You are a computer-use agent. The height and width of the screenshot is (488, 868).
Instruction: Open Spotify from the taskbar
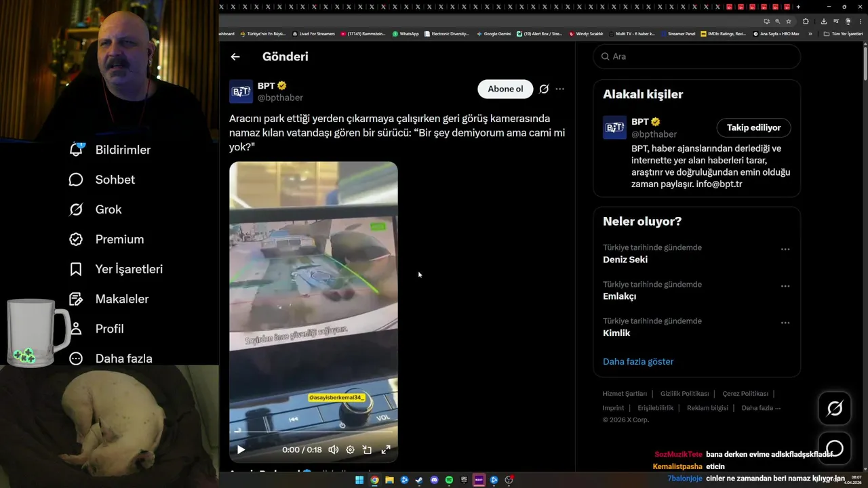449,480
